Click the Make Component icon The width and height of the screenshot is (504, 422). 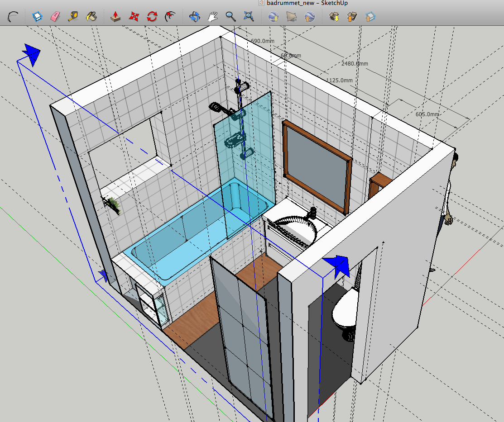[x=37, y=17]
